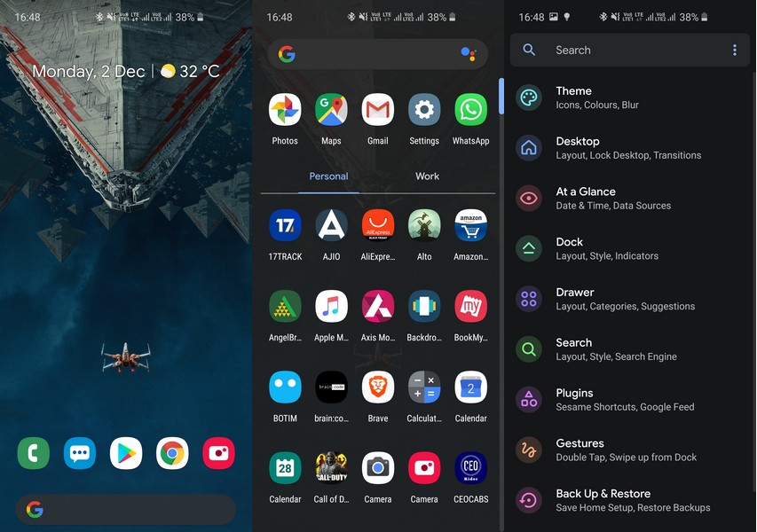Open the Messages app in the dock
The height and width of the screenshot is (532, 757).
[80, 453]
